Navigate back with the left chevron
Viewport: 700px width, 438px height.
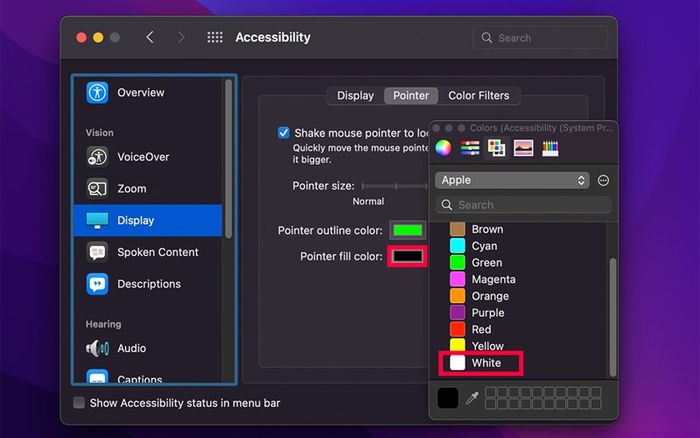150,38
